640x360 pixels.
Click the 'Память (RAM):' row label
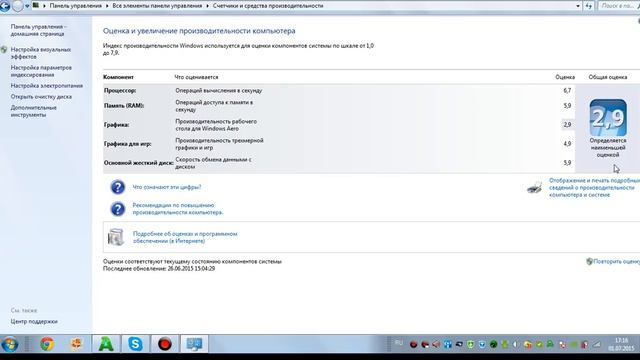tap(124, 106)
